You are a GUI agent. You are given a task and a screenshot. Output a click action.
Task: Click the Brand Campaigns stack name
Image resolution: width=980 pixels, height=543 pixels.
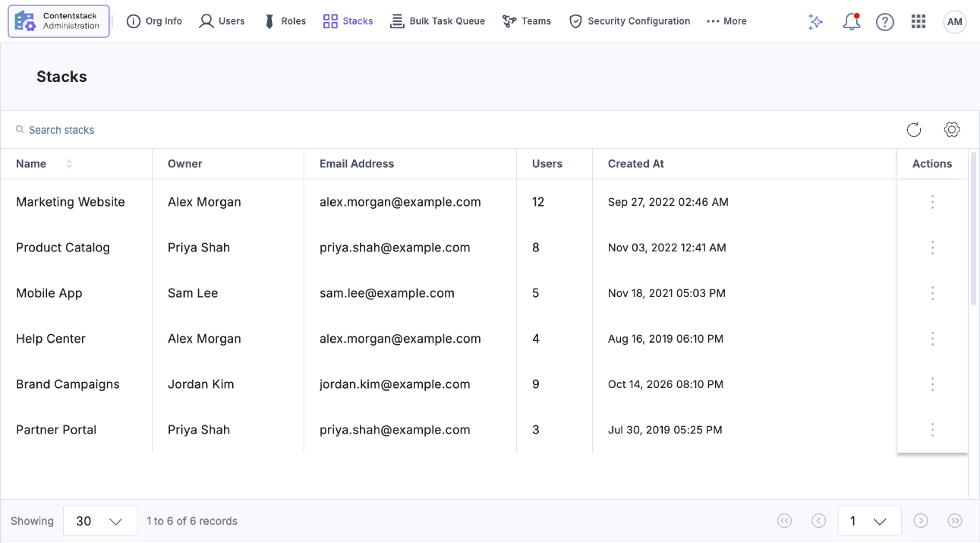click(68, 384)
